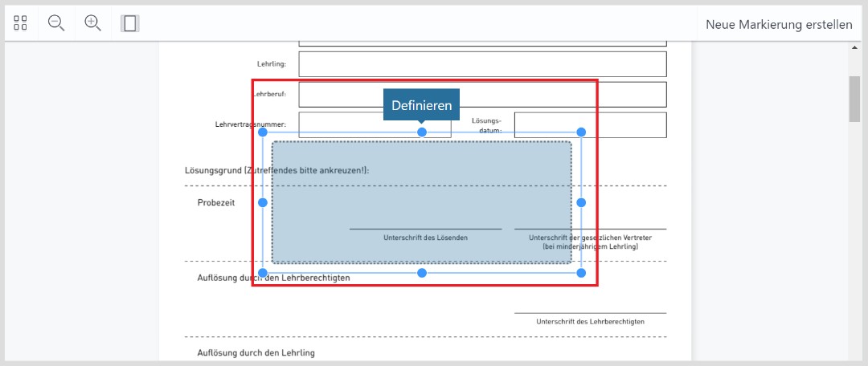
Task: Grab the top-middle selection handle
Action: coord(422,132)
